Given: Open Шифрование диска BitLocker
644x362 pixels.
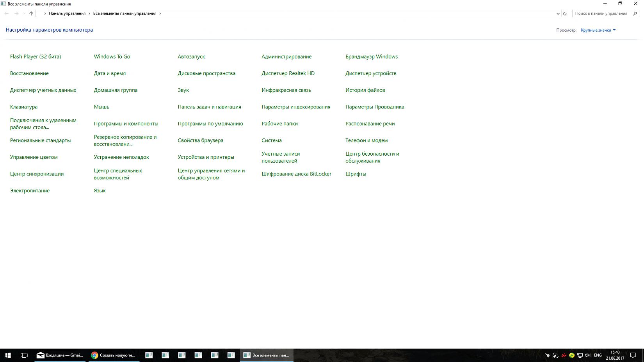Looking at the screenshot, I should 296,174.
